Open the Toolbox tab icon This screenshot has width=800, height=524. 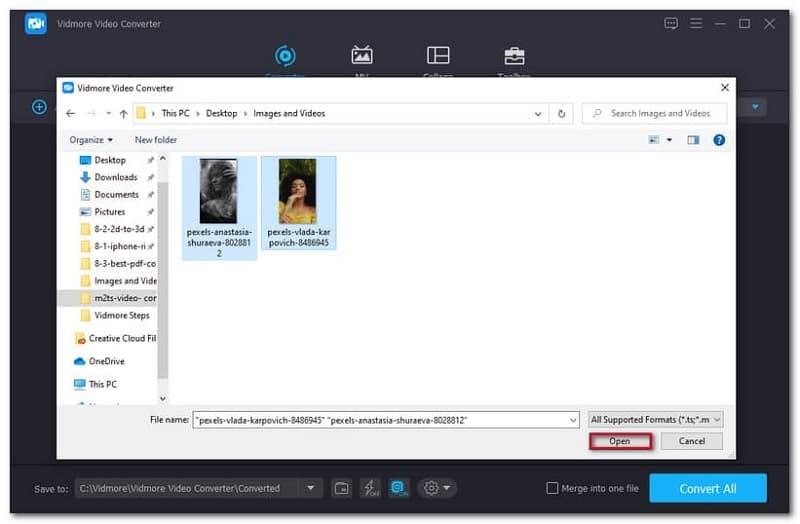point(514,55)
